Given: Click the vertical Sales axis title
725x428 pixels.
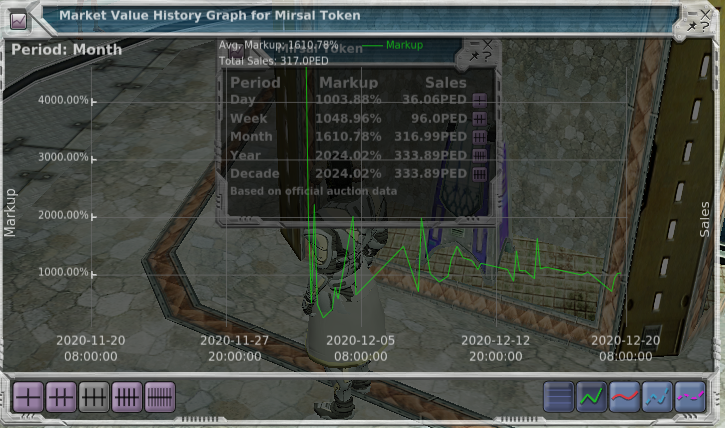Looking at the screenshot, I should [x=704, y=220].
